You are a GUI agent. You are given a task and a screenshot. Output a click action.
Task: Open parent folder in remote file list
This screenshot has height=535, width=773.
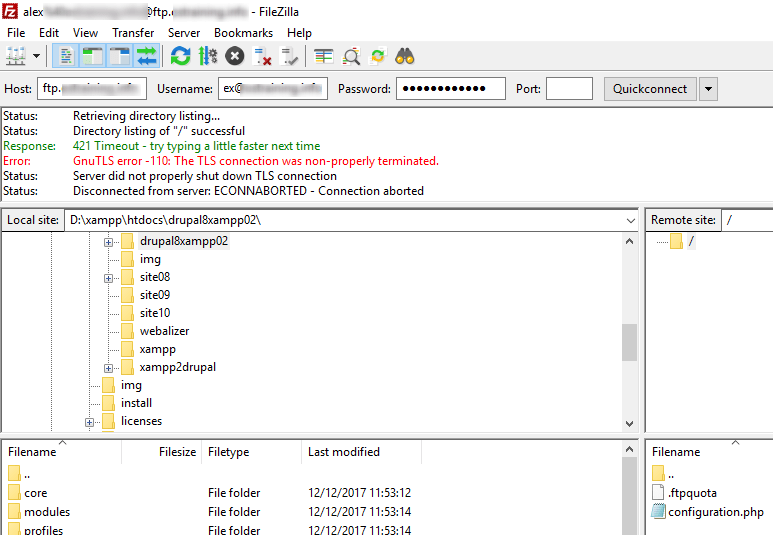coord(663,474)
